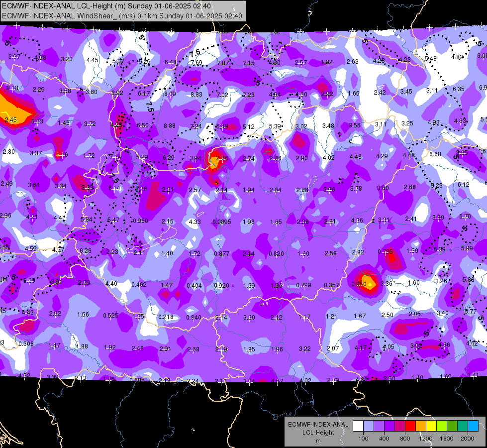Click the wind shear value 6.17
This screenshot has width=487, height=448.
coord(144,94)
